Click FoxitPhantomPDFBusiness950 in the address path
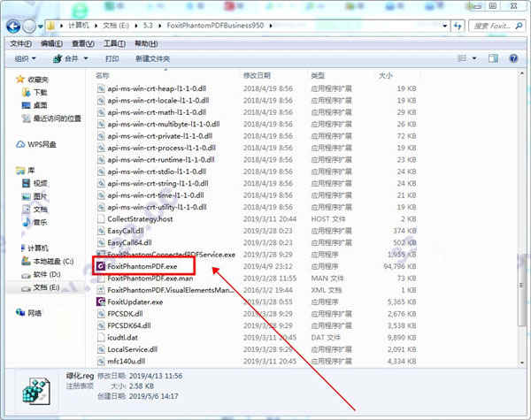The height and width of the screenshot is (420, 531). point(215,26)
